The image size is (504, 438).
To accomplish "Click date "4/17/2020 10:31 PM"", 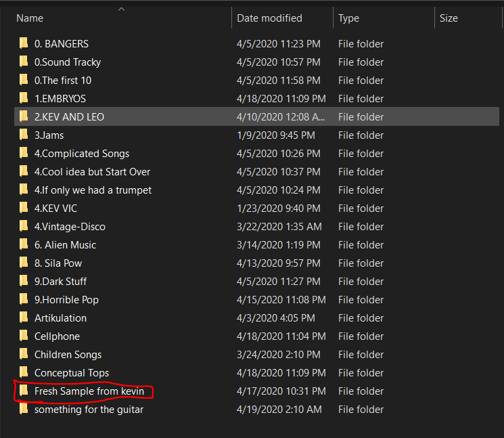I will (281, 391).
